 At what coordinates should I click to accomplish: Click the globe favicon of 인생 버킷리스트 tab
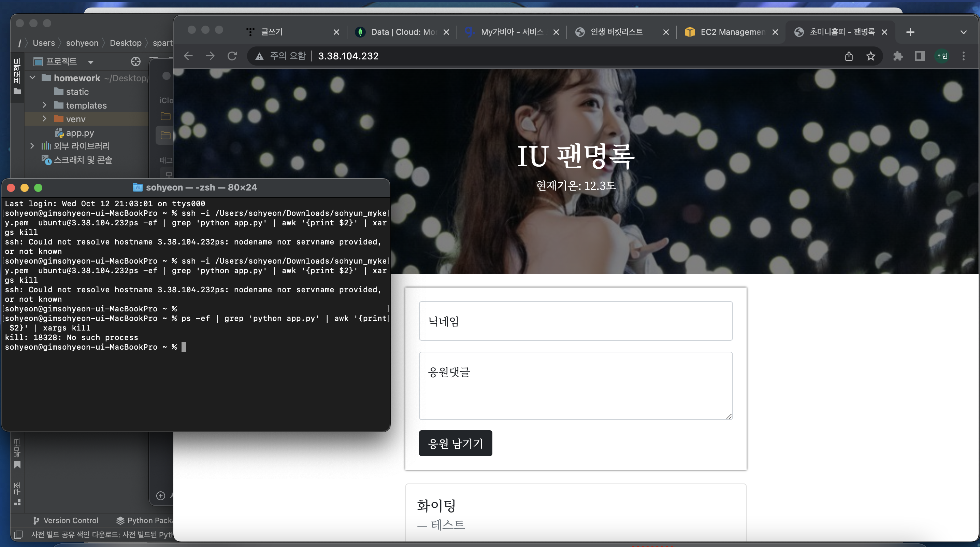coord(580,32)
